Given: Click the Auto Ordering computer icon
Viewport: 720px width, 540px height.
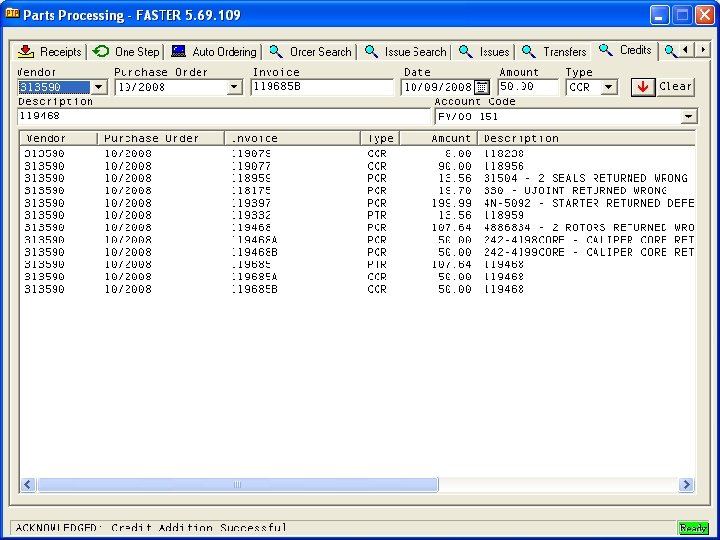Looking at the screenshot, I should tap(178, 51).
